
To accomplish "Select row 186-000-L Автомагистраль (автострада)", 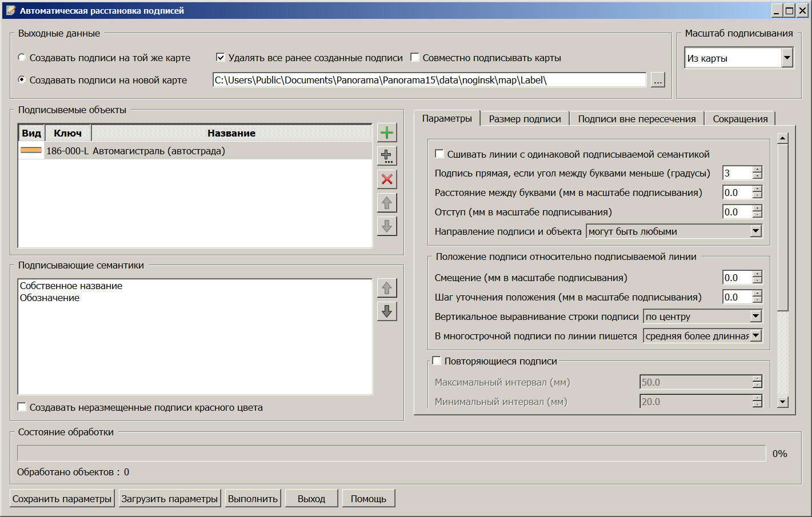I will point(195,151).
